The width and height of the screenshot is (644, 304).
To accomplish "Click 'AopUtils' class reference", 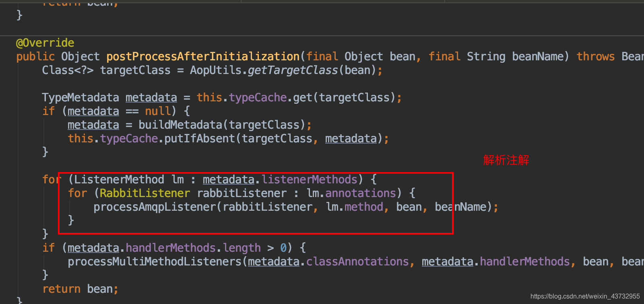I will (216, 70).
